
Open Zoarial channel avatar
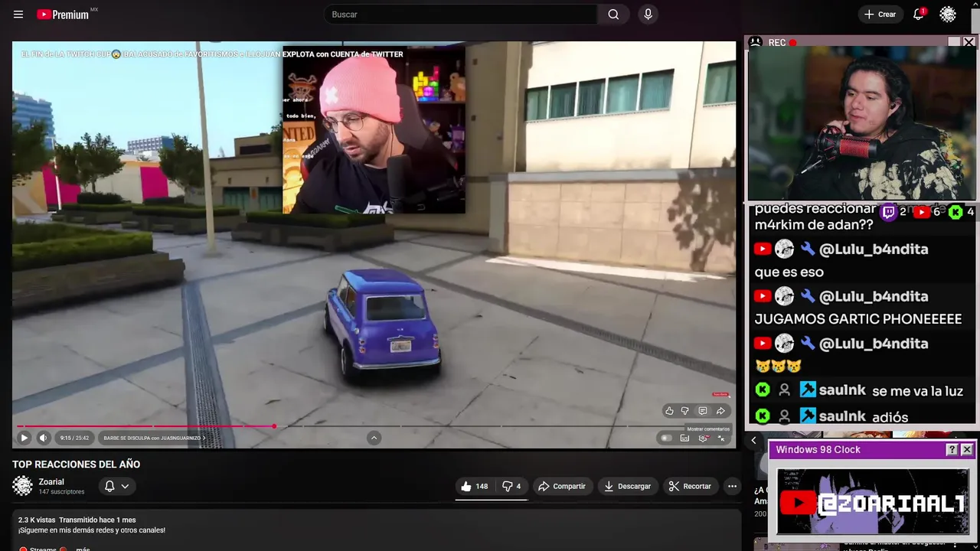point(23,486)
